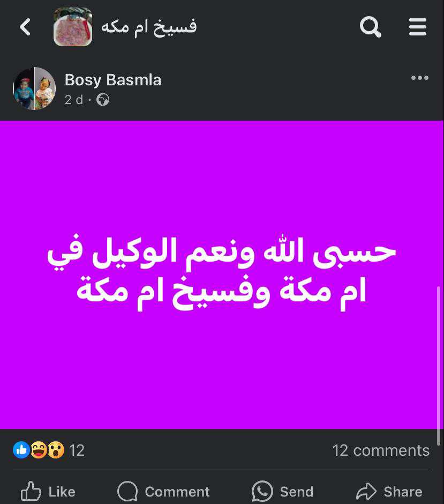Tap the Comment speech bubble button
Viewport: 444px width, 504px height.
coord(163,492)
